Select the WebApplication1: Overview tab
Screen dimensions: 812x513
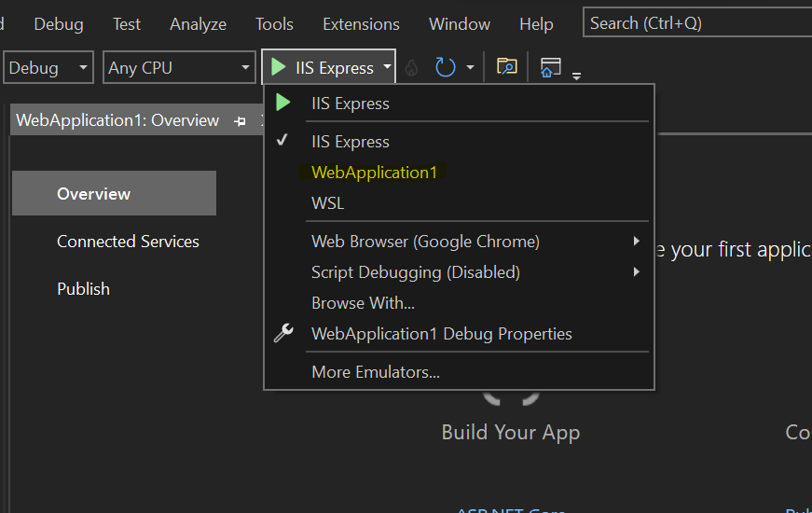[x=117, y=120]
